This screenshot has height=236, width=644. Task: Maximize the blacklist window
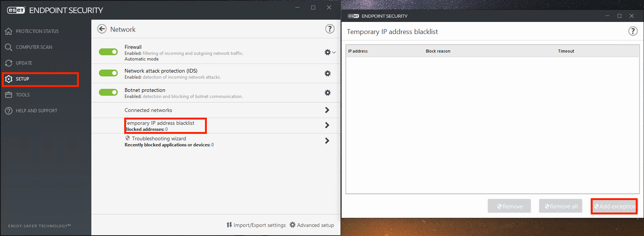pyautogui.click(x=619, y=16)
